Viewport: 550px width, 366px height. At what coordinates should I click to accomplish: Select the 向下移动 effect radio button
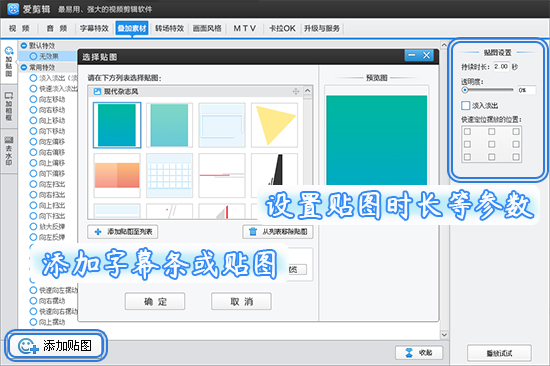[x=33, y=131]
